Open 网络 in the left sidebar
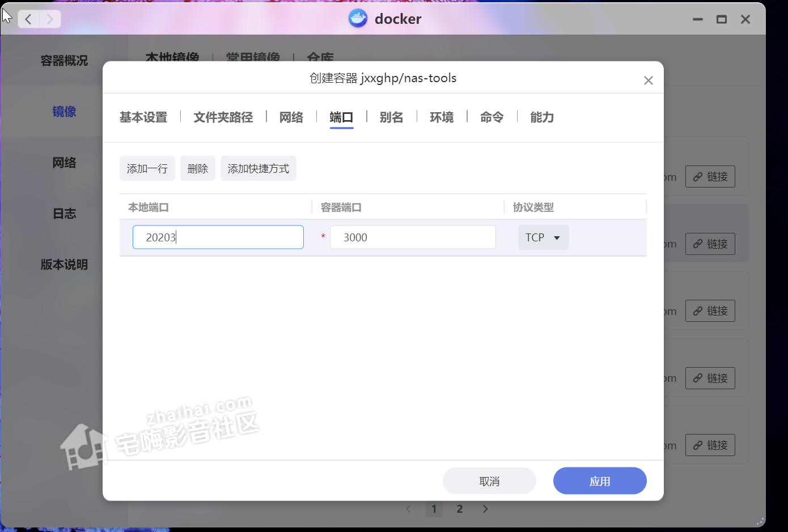788x532 pixels. coord(64,163)
